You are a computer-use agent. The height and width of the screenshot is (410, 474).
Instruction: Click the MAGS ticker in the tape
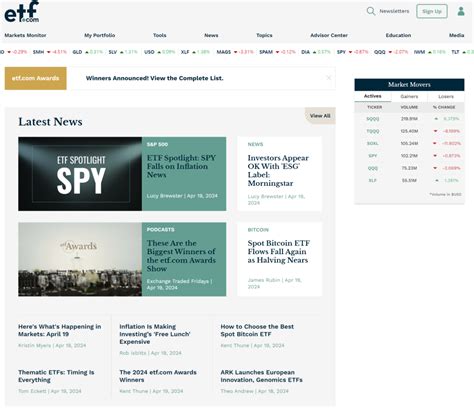pos(224,52)
